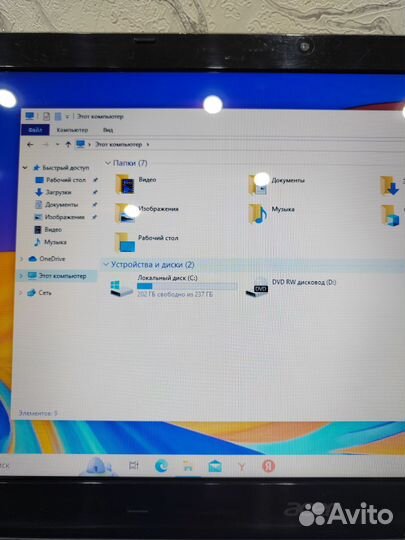Launch Microsoft Edge from the taskbar
The width and height of the screenshot is (405, 540).
[161, 466]
